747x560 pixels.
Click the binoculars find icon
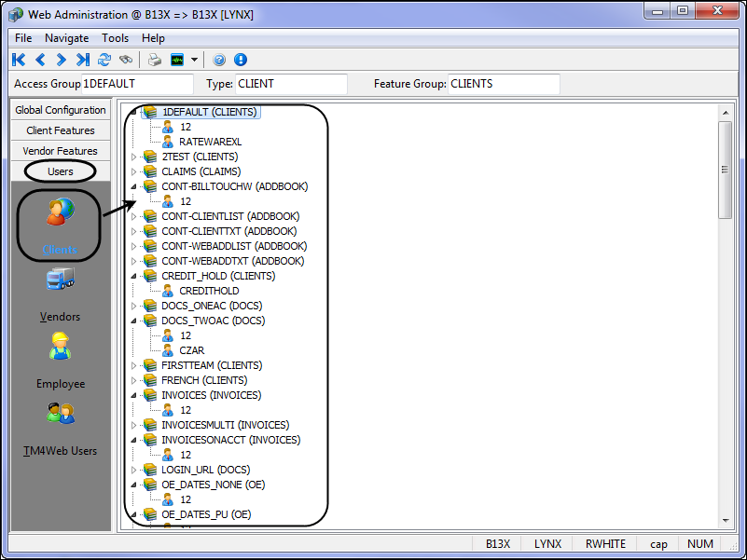[x=125, y=60]
